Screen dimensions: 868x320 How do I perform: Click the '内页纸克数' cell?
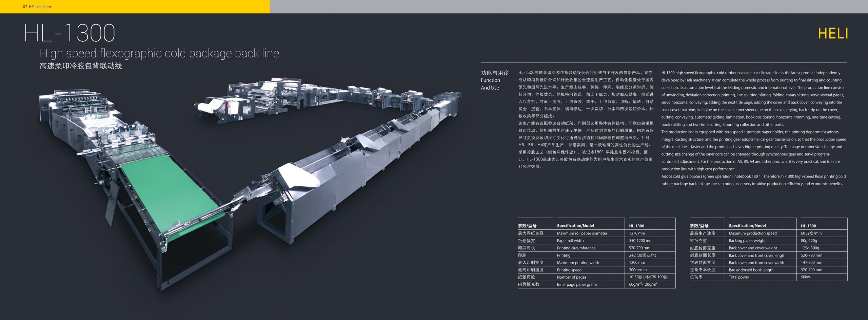[528, 284]
